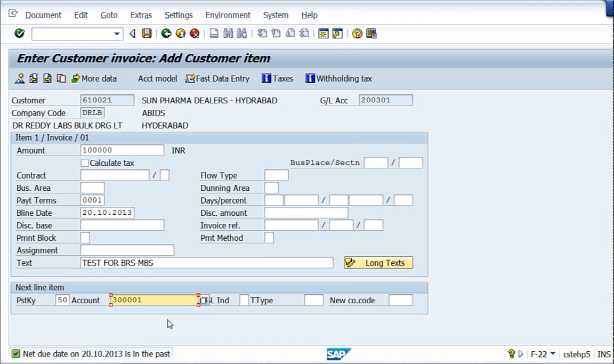Open the Environment menu
The image size is (614, 364).
(x=228, y=15)
